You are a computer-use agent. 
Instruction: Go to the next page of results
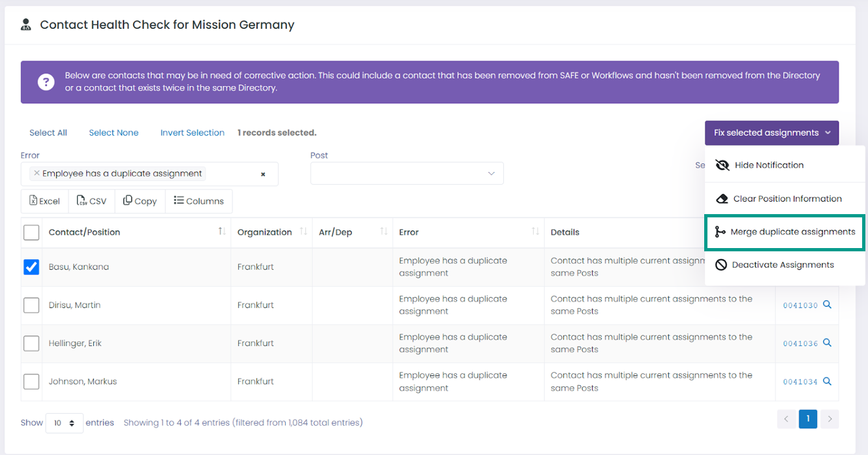click(829, 419)
